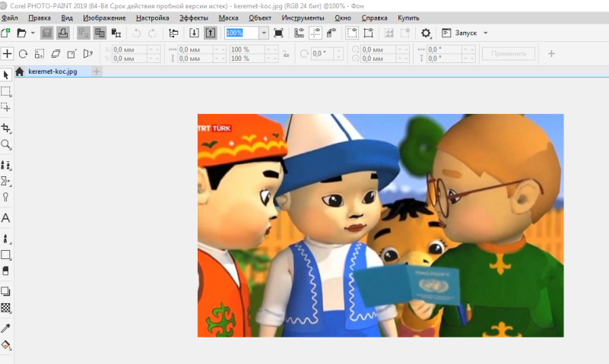The height and width of the screenshot is (364, 609).
Task: Expand the Запуск launcher dropdown
Action: (x=486, y=33)
